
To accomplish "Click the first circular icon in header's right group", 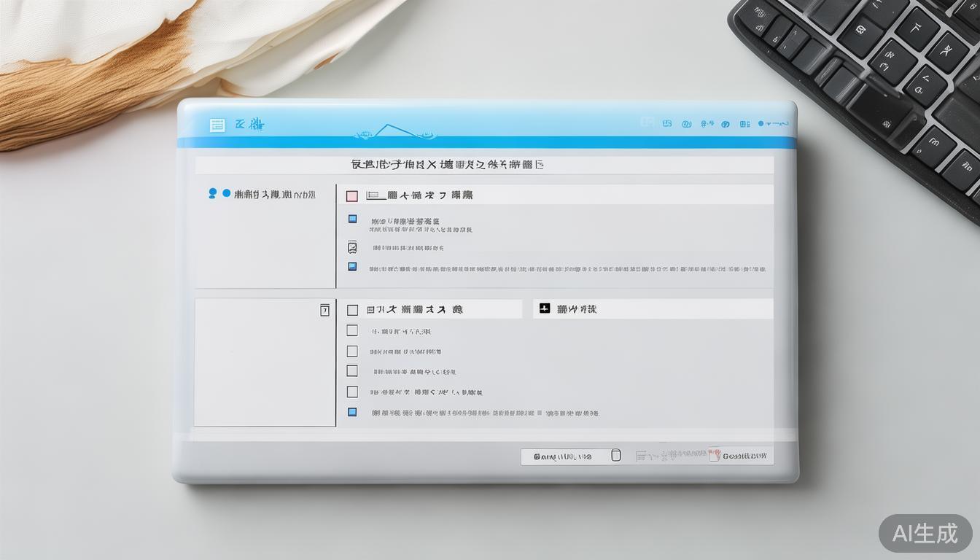I will (686, 124).
